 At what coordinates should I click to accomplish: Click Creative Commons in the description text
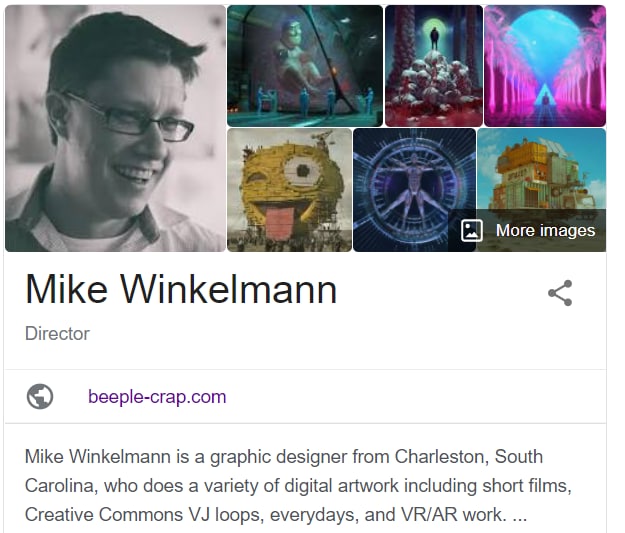104,515
